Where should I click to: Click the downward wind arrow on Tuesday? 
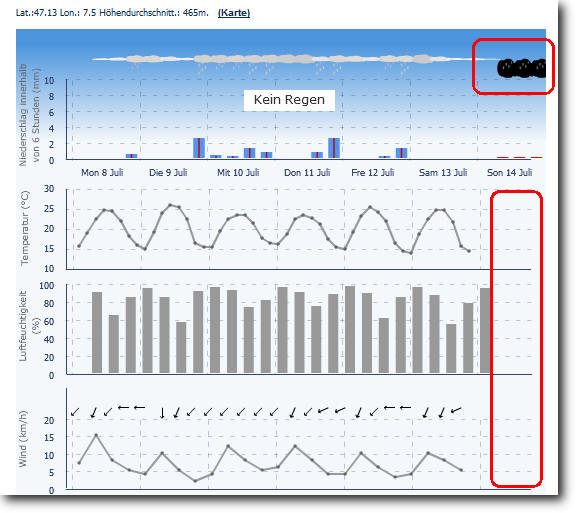tap(162, 413)
